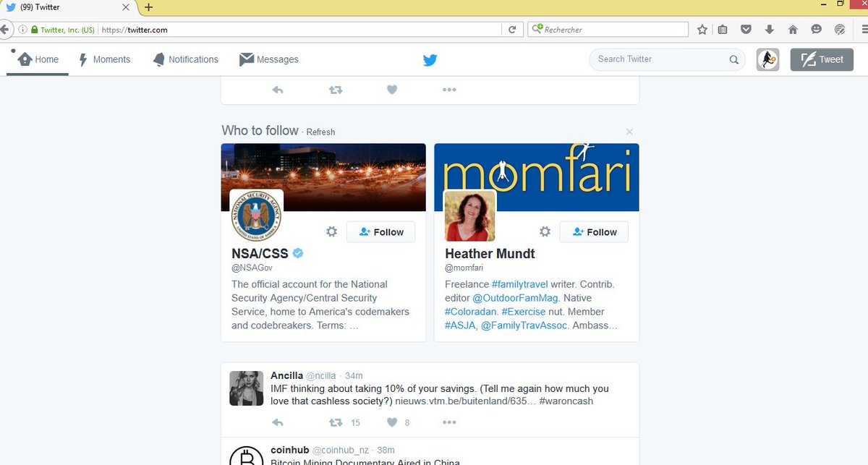Open the #familytravel hashtag
Screen dimensions: 868x465
pos(519,284)
